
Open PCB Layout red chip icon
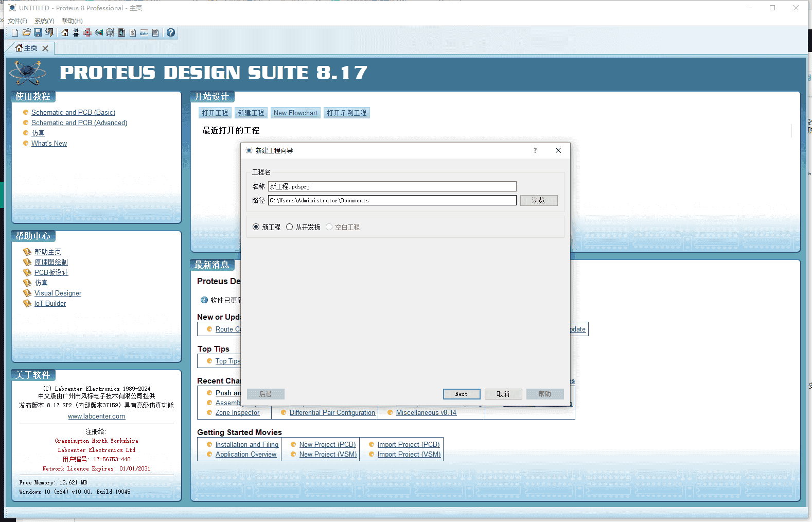[87, 32]
